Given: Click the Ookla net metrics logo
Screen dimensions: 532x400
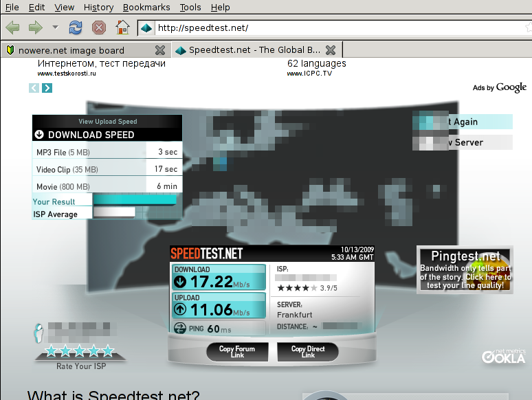Looking at the screenshot, I should [504, 356].
